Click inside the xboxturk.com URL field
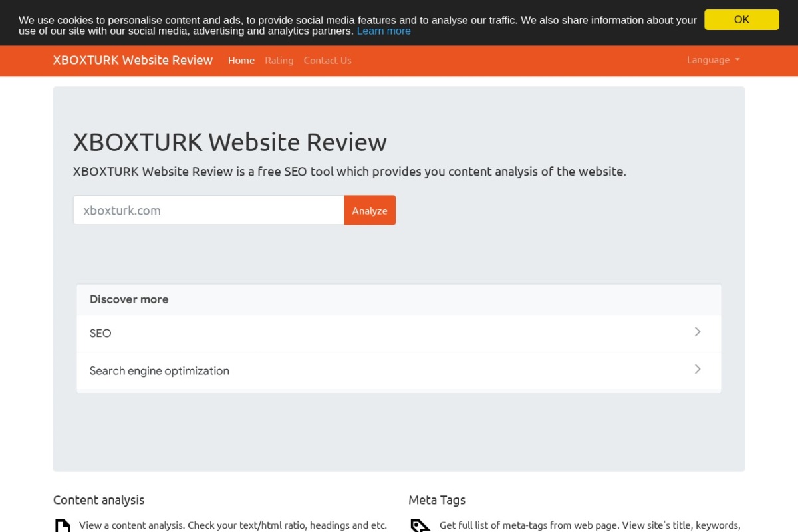Viewport: 798px width, 532px height. pyautogui.click(x=208, y=210)
